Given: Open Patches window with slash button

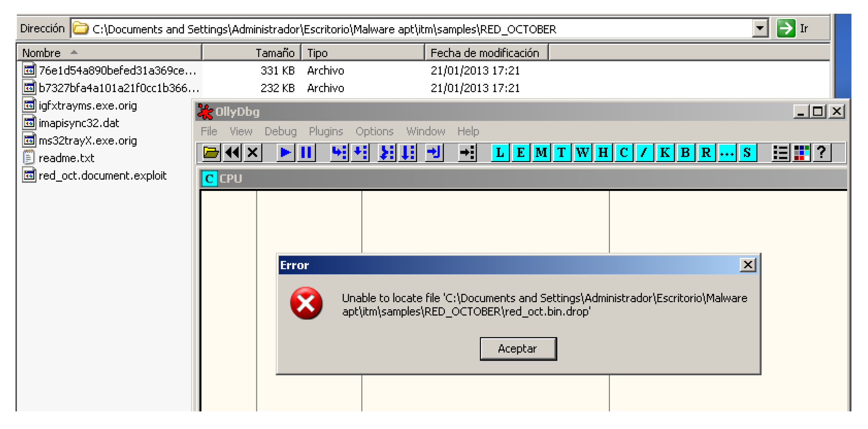Looking at the screenshot, I should 644,153.
